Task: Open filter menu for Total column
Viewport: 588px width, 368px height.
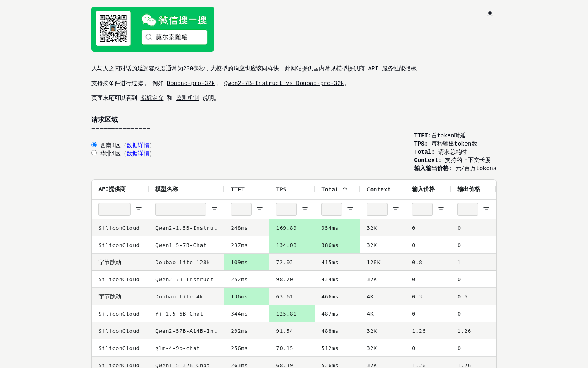Action: 350,209
